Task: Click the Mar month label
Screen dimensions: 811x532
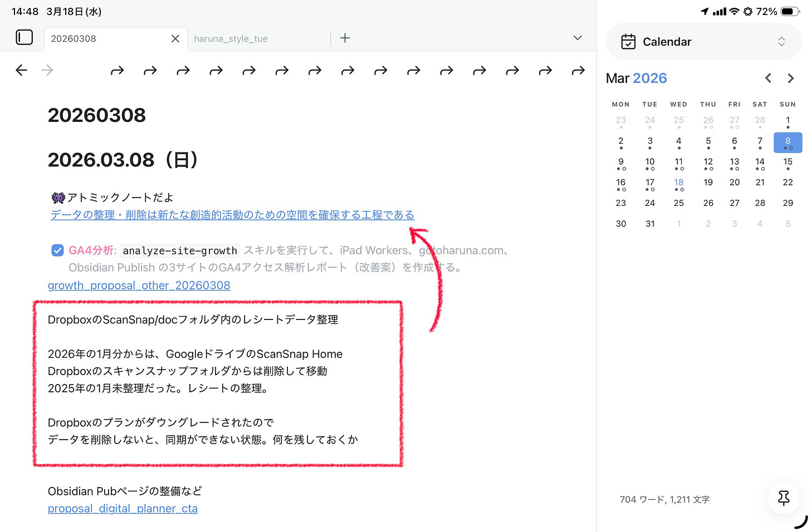Action: click(x=617, y=78)
